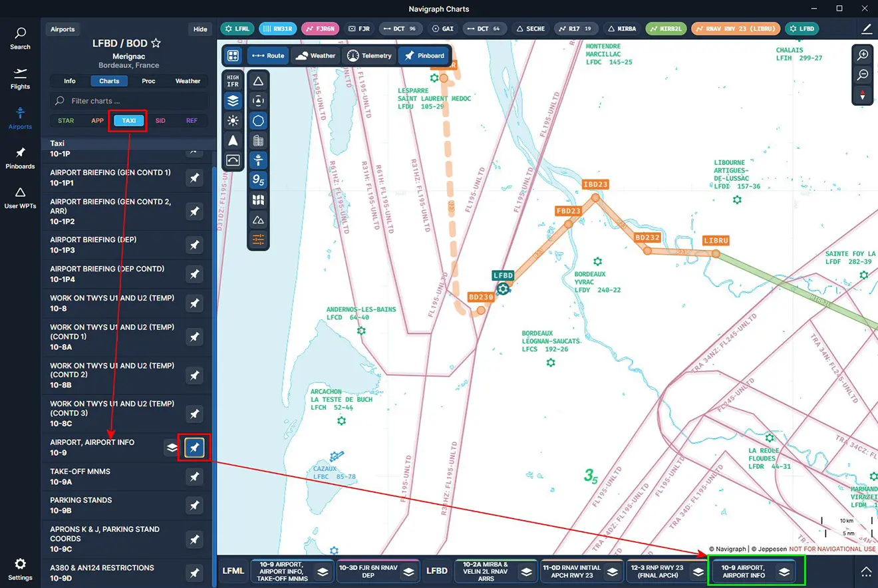The image size is (878, 588).
Task: Overlay pinned 12-3 RNP RWY 23 layers icon
Action: 698,572
